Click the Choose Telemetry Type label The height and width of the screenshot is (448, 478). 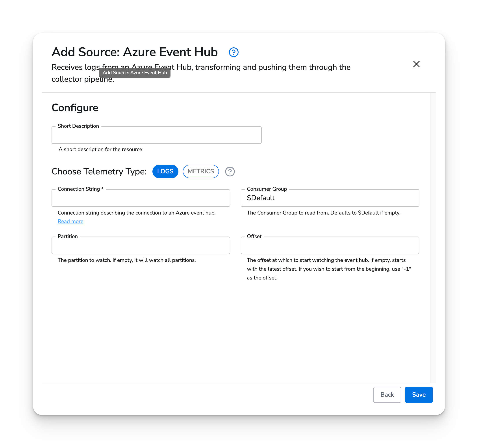[x=99, y=171]
